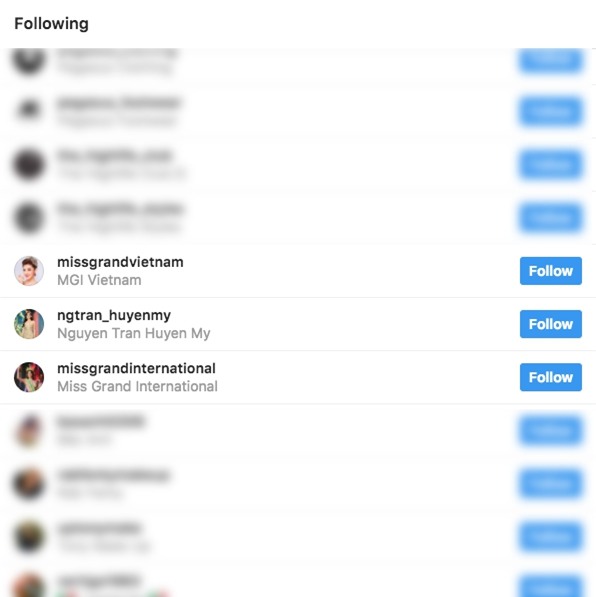Open the missgrandvietnam username link
Image resolution: width=596 pixels, height=597 pixels.
[x=120, y=262]
